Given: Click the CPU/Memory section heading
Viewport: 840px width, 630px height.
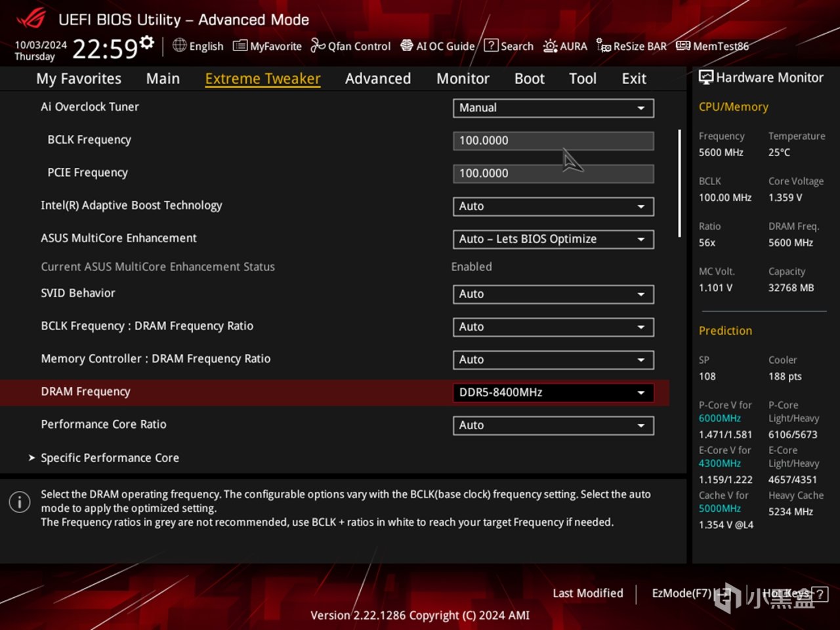Looking at the screenshot, I should pyautogui.click(x=733, y=107).
